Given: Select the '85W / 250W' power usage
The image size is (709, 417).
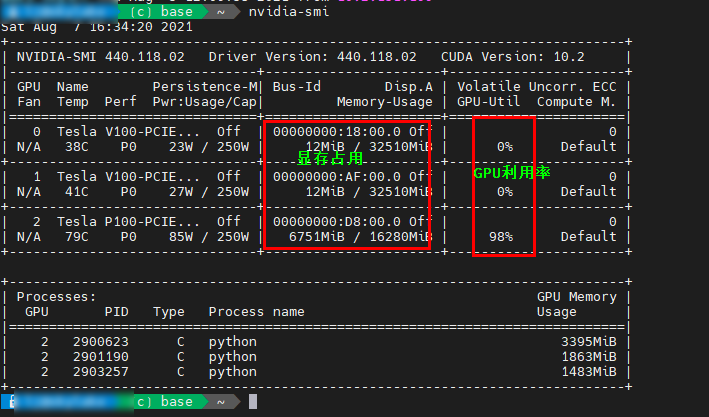Looking at the screenshot, I should 209,237.
